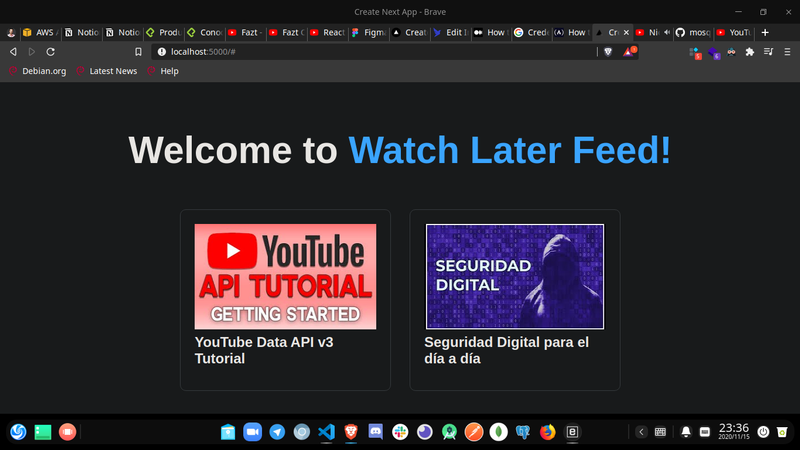Launch Telegram from the dock

pos(277,432)
